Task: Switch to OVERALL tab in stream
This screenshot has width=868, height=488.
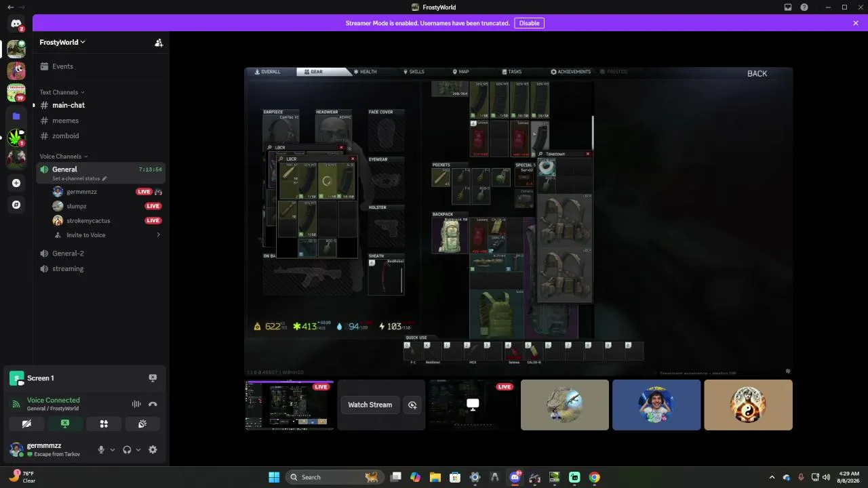Action: tap(267, 72)
